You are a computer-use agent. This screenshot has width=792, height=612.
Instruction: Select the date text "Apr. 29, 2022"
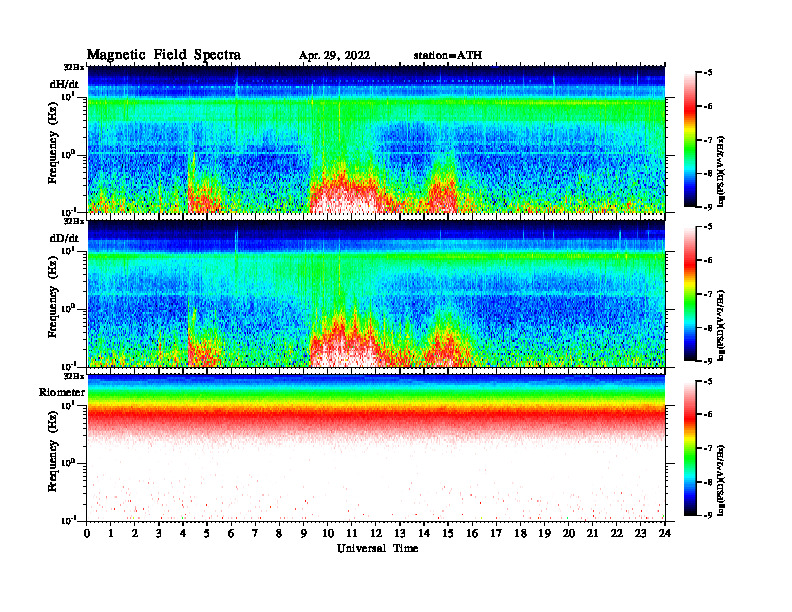point(334,56)
